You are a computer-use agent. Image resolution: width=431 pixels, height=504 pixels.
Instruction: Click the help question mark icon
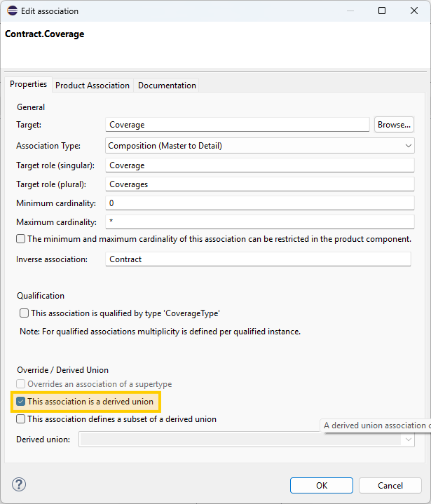pyautogui.click(x=19, y=484)
